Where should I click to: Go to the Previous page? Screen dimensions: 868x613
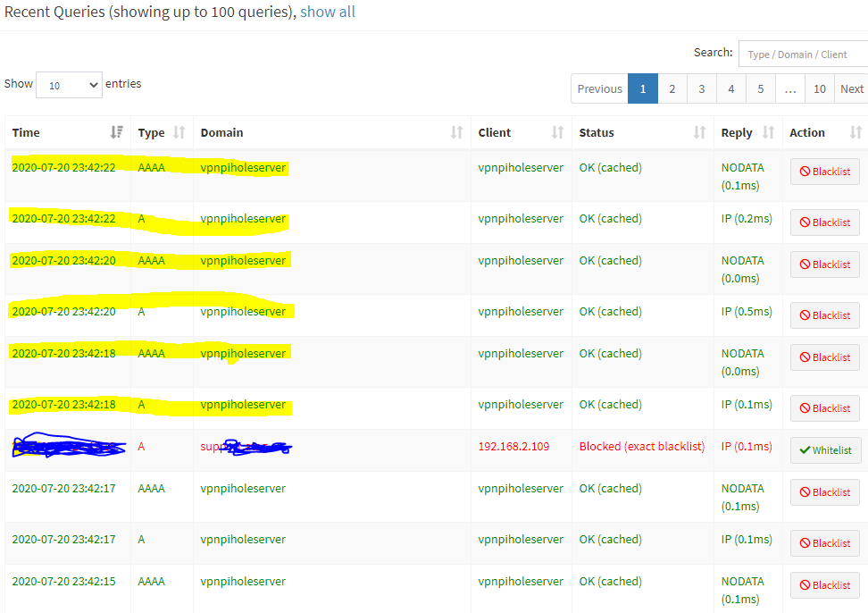[x=599, y=88]
